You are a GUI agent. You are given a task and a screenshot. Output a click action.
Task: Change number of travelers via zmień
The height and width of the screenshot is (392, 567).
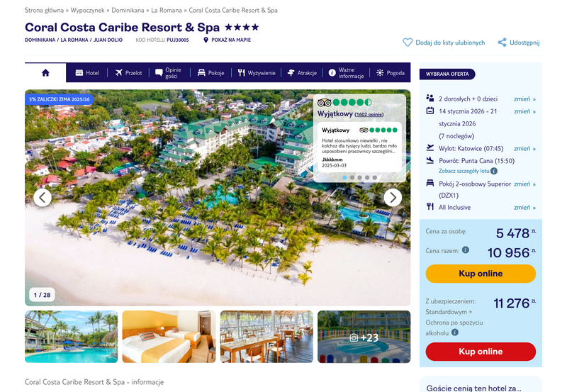coord(524,99)
